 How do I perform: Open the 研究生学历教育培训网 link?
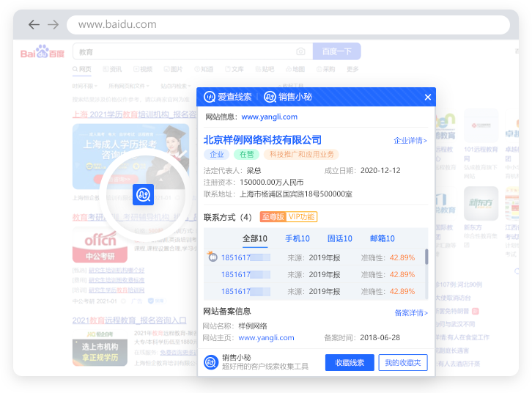pyautogui.click(x=117, y=290)
